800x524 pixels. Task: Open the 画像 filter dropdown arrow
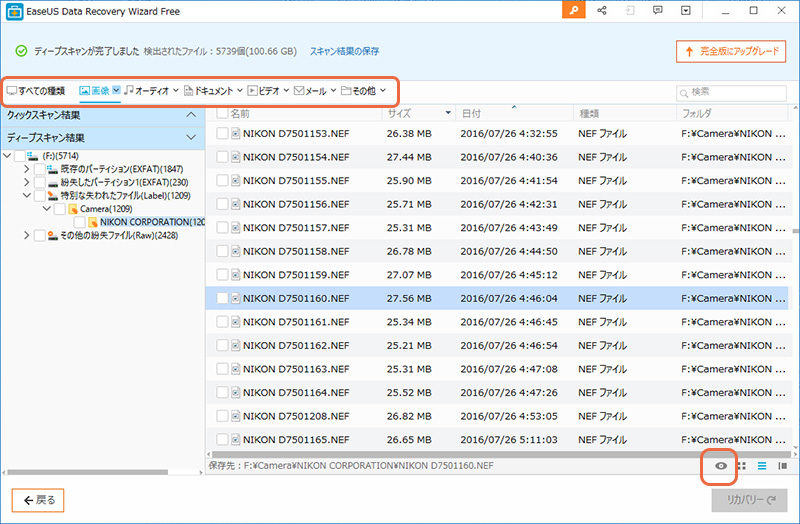point(116,90)
